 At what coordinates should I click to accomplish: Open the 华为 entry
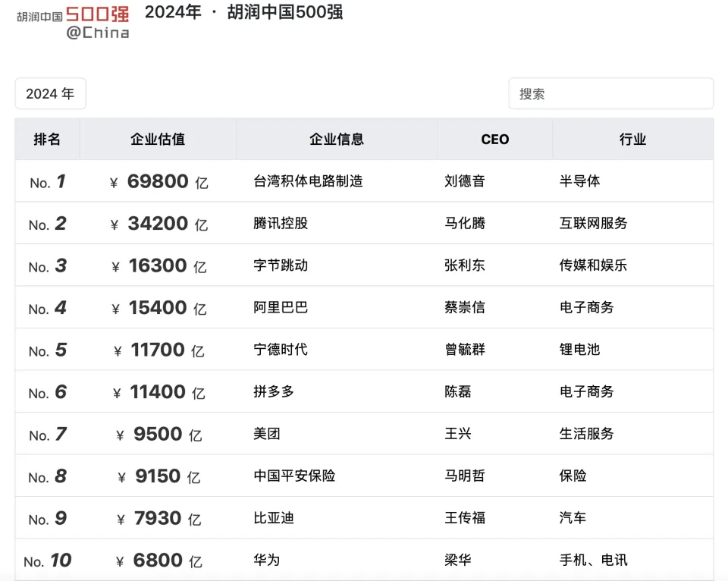(267, 560)
